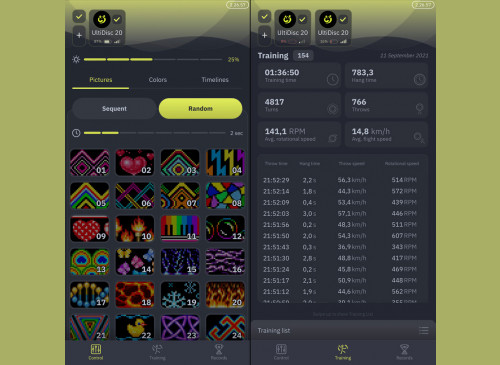Image resolution: width=500 pixels, height=365 pixels.
Task: Toggle the select-all checkbox on right screen
Action: click(264, 16)
